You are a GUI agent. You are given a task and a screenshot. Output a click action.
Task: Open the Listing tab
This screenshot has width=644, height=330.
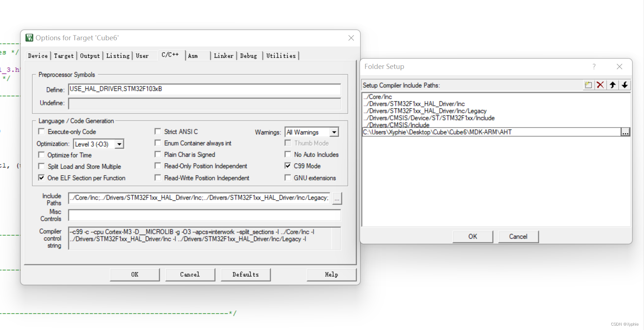point(118,56)
